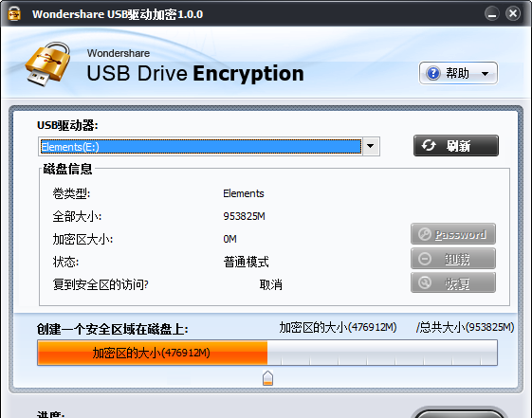Open the 帮助 help menu

tap(458, 73)
